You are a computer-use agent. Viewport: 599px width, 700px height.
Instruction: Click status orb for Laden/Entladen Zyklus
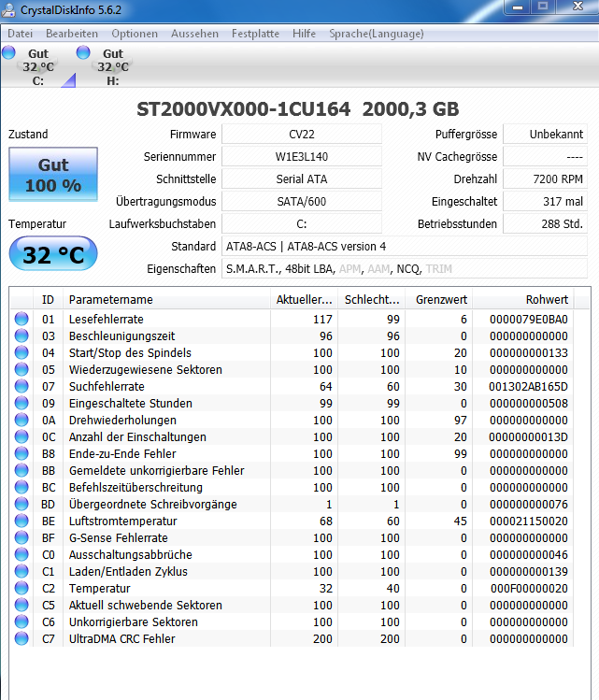(x=21, y=571)
